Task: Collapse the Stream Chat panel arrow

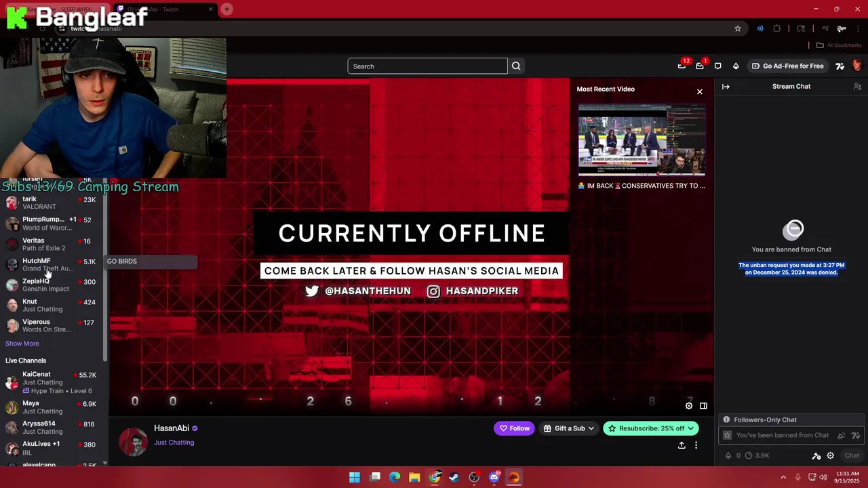Action: point(726,87)
